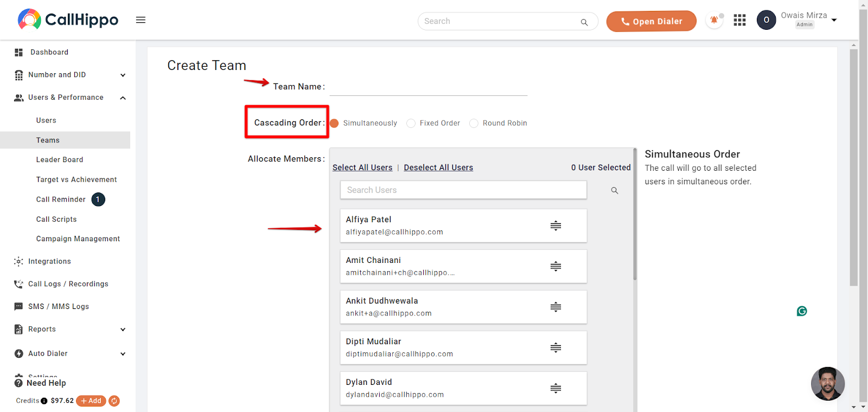Click reorder handle for Alfiya Patel
Viewport: 868px width, 412px height.
(556, 226)
